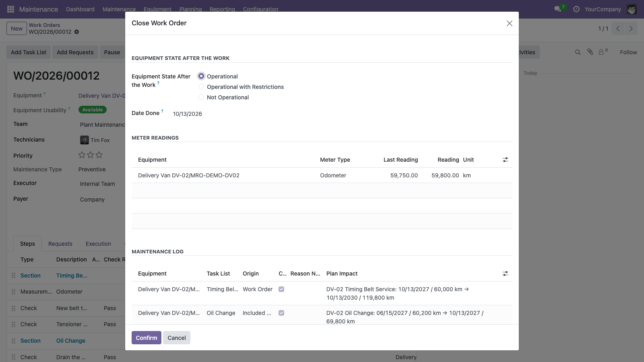Adjust Maintenance Log column settings icon
The image size is (644, 362).
[x=506, y=274]
